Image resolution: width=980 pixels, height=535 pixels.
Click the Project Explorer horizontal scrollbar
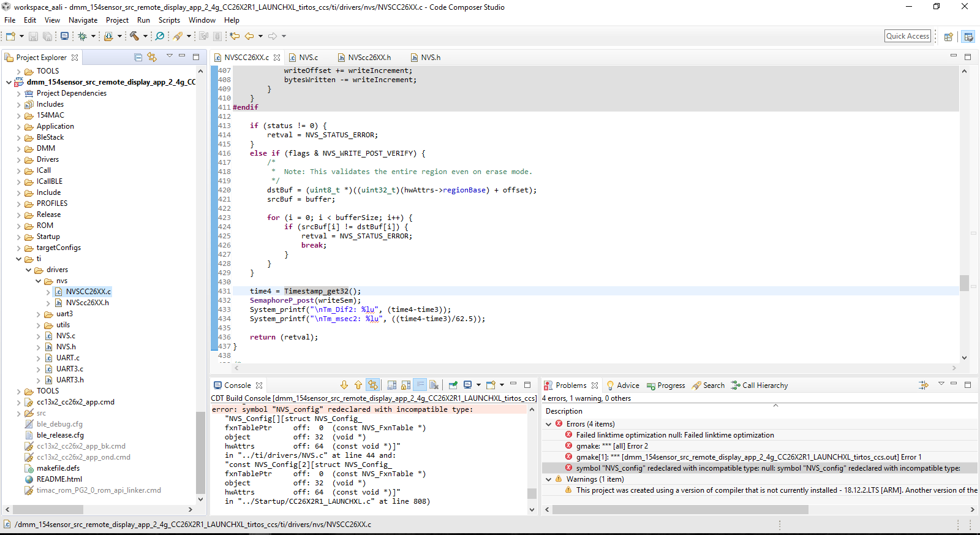(48, 509)
